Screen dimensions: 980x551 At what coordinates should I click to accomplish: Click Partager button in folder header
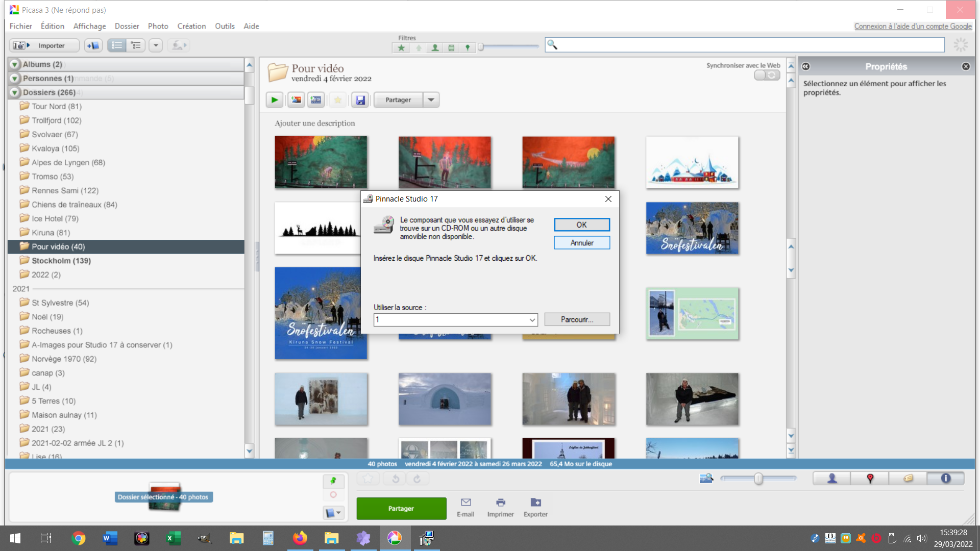point(398,100)
